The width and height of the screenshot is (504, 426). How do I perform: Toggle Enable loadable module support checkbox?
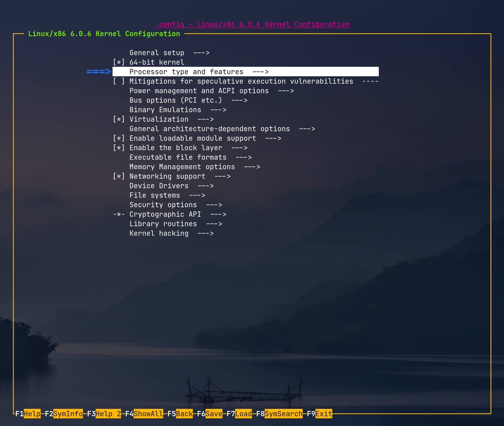click(x=119, y=138)
